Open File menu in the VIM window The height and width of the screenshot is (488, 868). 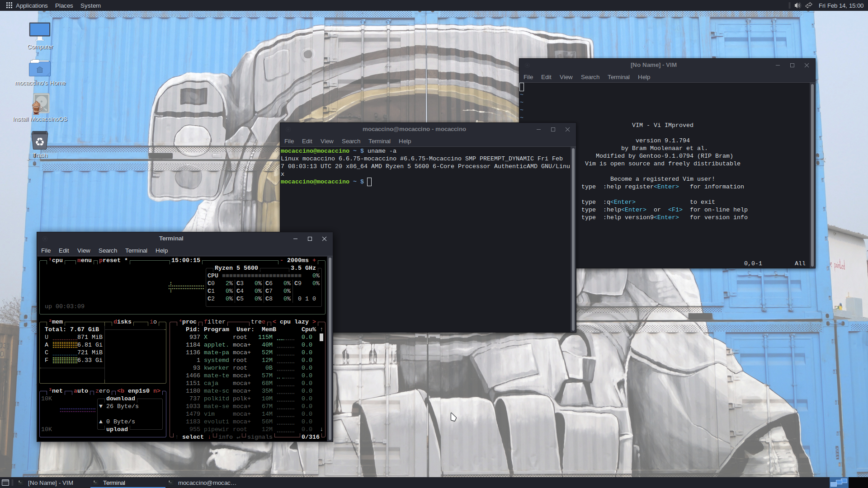(x=528, y=77)
